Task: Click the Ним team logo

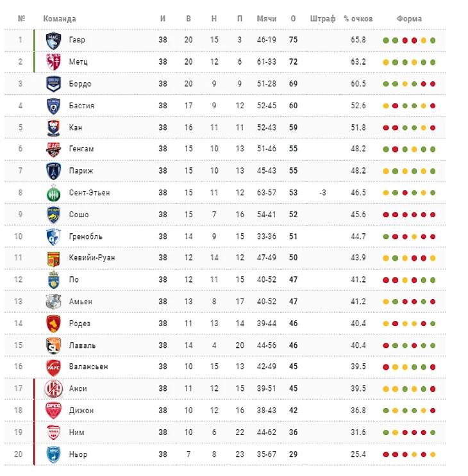Action: coord(53,432)
